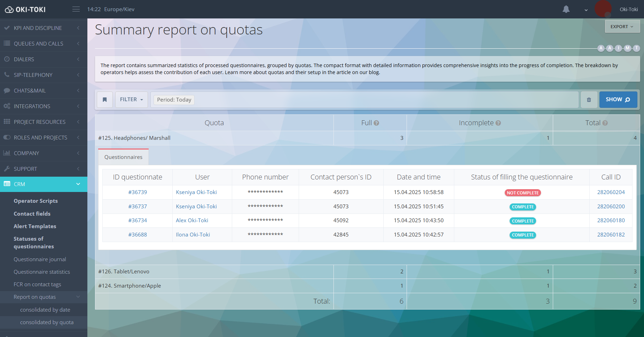
Task: Click the notification bell icon
Action: click(566, 9)
